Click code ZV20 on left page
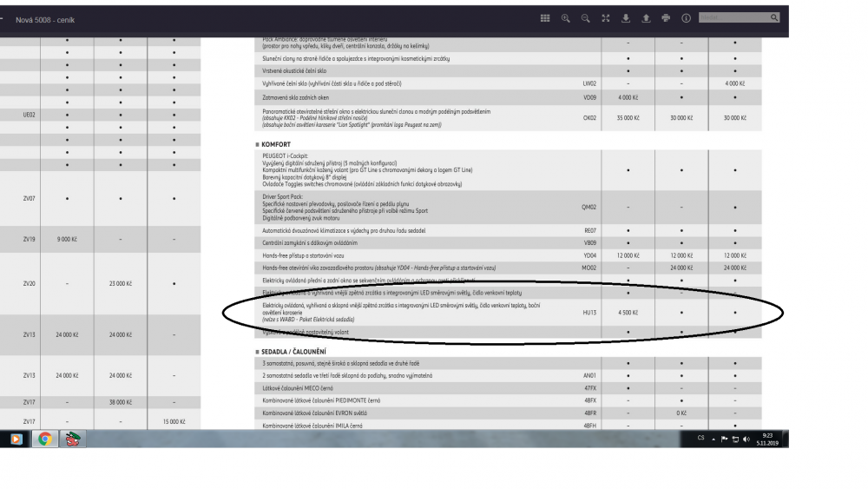Screen dimensions: 868x489 pyautogui.click(x=29, y=283)
